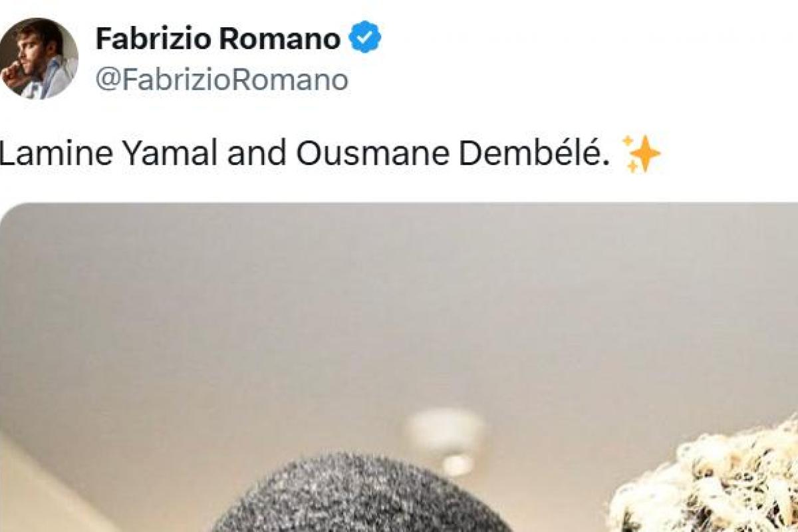Click the sparkles emoji in the tweet
798x532 pixels.
(x=641, y=154)
